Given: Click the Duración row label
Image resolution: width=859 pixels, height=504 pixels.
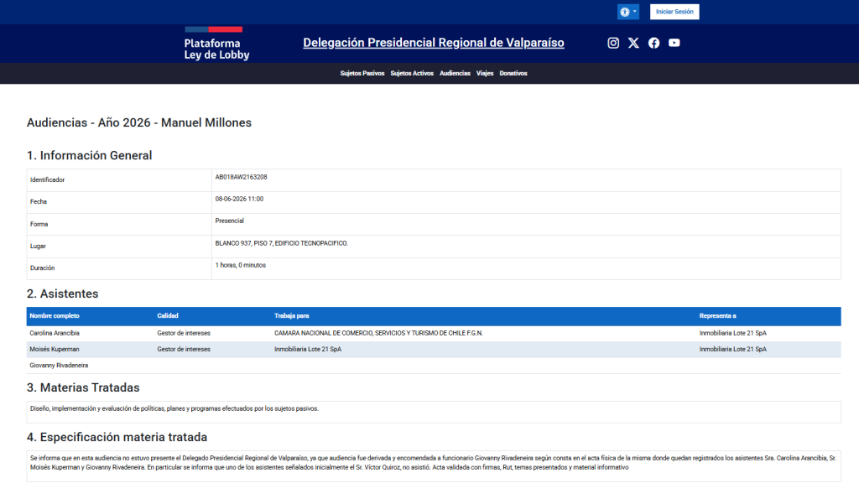Looking at the screenshot, I should pos(42,268).
